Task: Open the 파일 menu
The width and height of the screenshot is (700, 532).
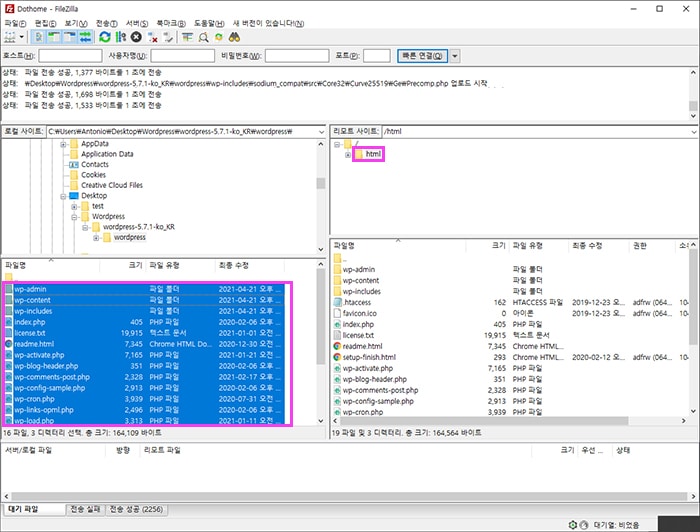Action: (15, 23)
